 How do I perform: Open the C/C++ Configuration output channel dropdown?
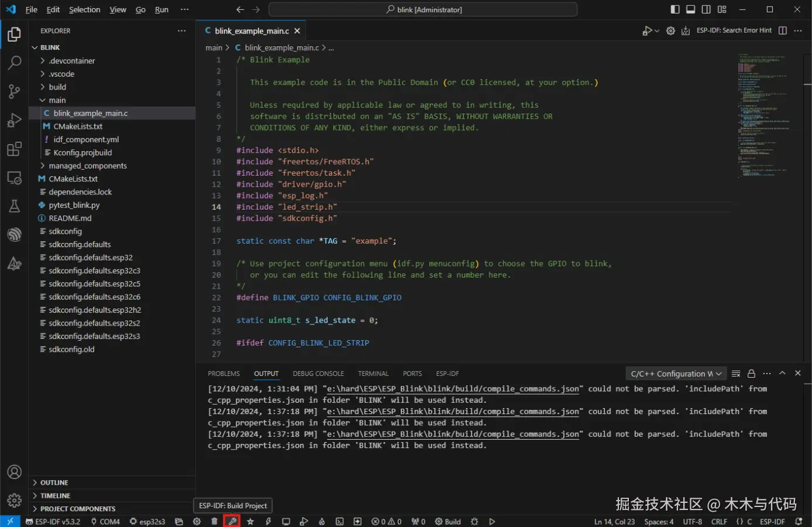click(676, 374)
